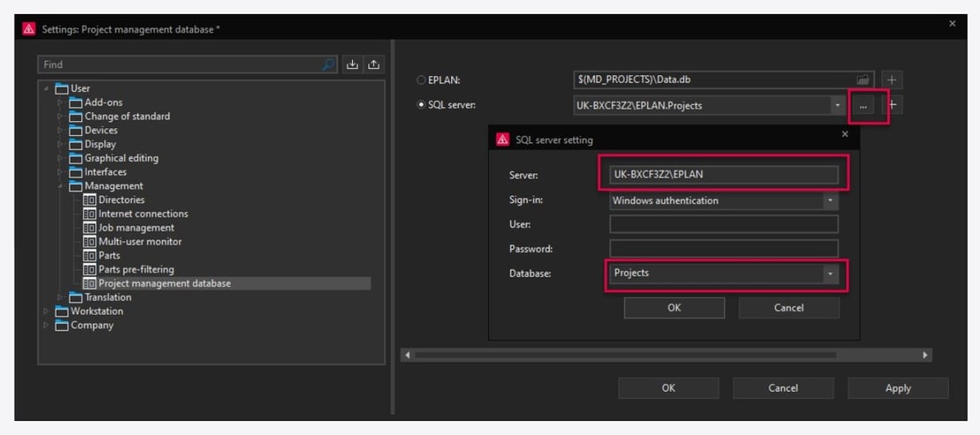980x435 pixels.
Task: Click the horizontal scrollbar right arrow
Action: pyautogui.click(x=926, y=355)
